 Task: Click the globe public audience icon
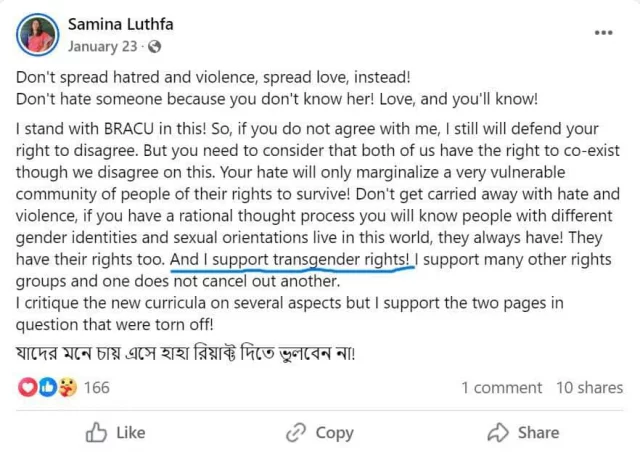tap(155, 47)
